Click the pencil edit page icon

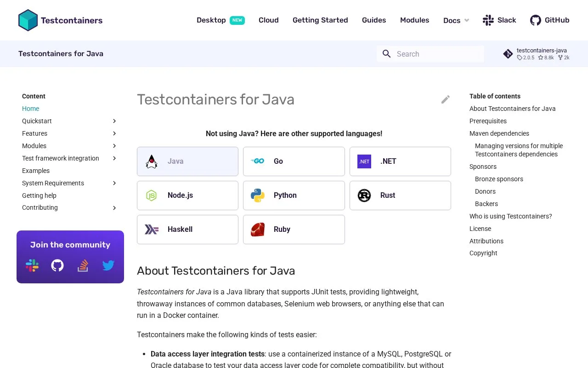tap(445, 99)
